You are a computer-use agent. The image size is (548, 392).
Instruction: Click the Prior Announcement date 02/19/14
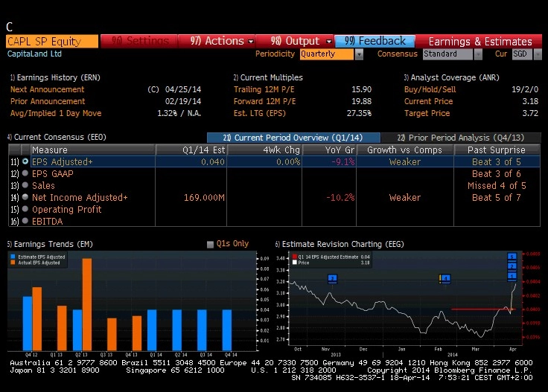tap(182, 101)
